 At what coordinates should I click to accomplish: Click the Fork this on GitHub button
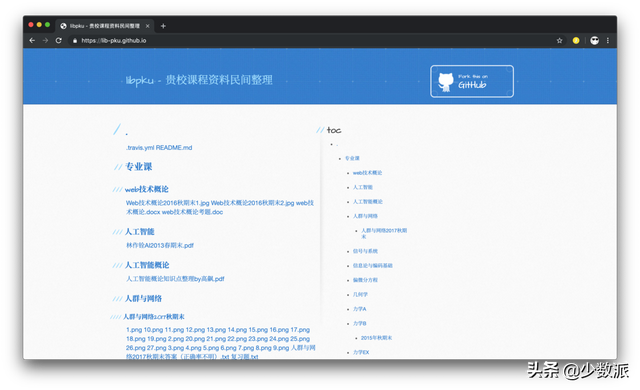coord(472,81)
